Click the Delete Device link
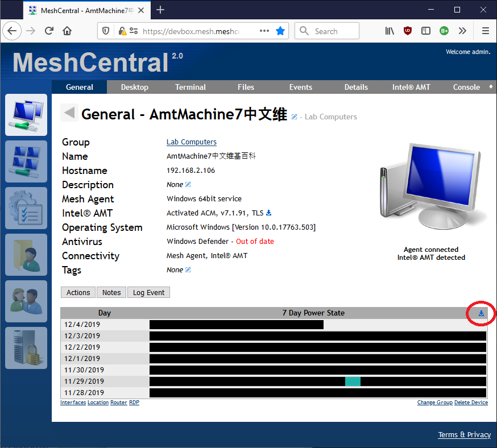The height and width of the screenshot is (448, 497). coord(471,403)
